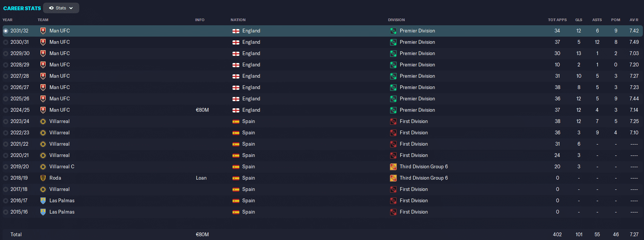The height and width of the screenshot is (240, 644).
Task: Click Roda club badge in 2018/19 row
Action: (x=43, y=178)
